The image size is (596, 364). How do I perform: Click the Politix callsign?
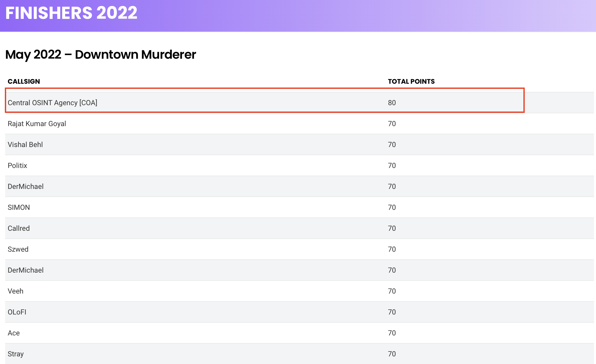(x=17, y=165)
